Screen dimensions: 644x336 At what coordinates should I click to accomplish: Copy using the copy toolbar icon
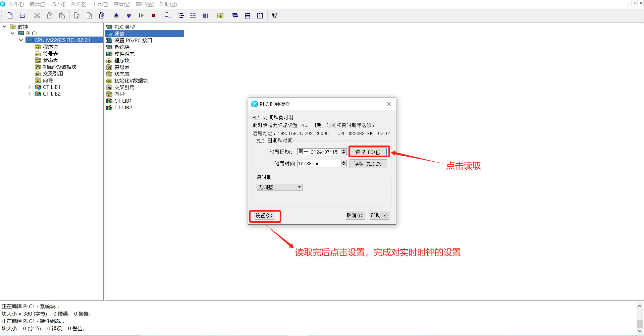[50, 15]
